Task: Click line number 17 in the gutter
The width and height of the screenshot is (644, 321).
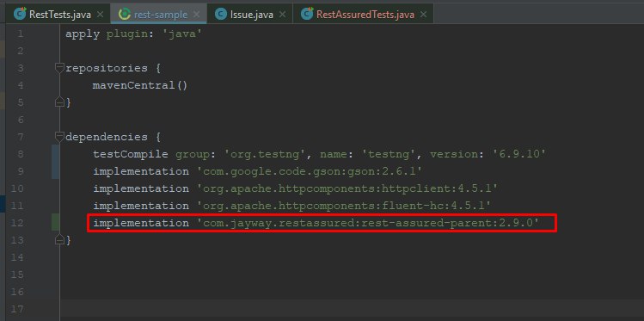Action: pyautogui.click(x=18, y=309)
